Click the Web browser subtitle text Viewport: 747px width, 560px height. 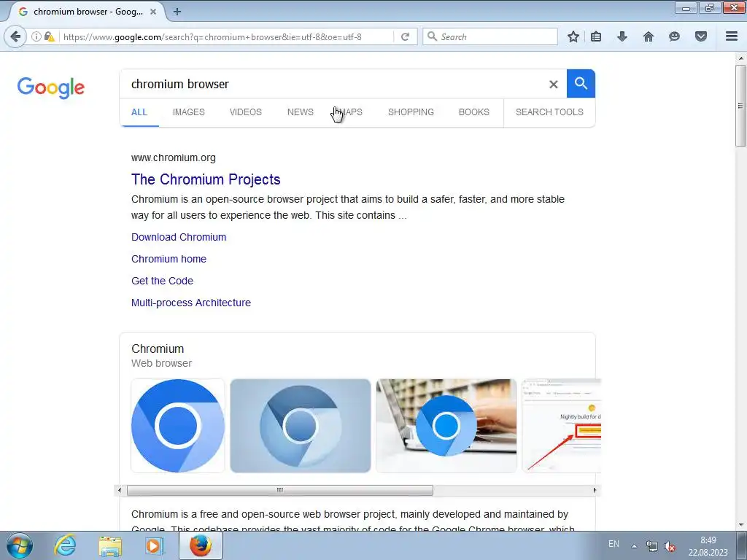coord(161,363)
